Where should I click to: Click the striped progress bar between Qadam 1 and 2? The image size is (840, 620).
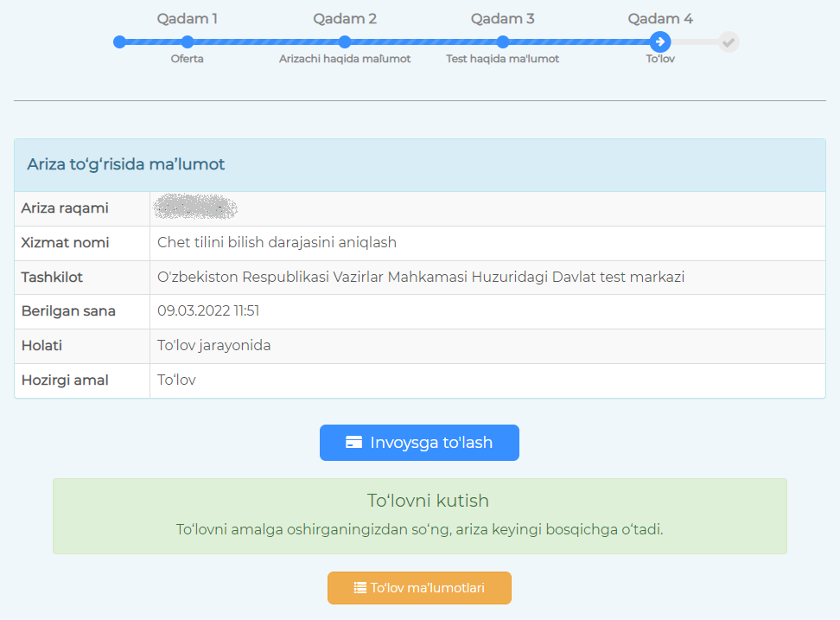pyautogui.click(x=266, y=42)
